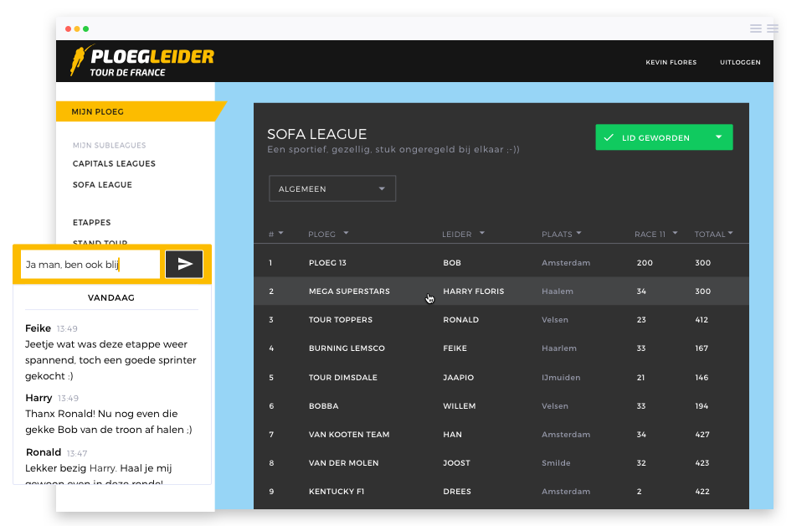Send the chat message with arrow button
This screenshot has width=812, height=526.
tap(184, 264)
